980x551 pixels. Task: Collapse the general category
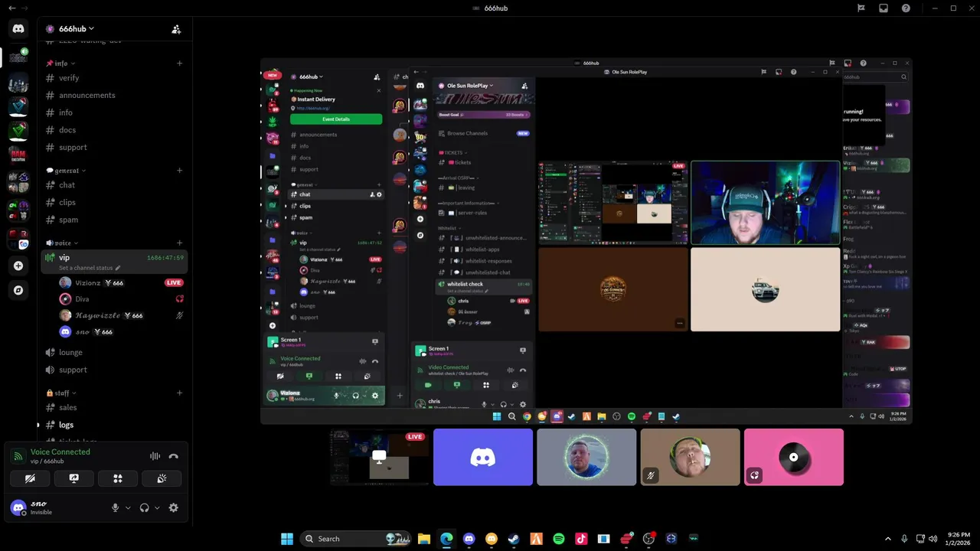click(x=66, y=171)
